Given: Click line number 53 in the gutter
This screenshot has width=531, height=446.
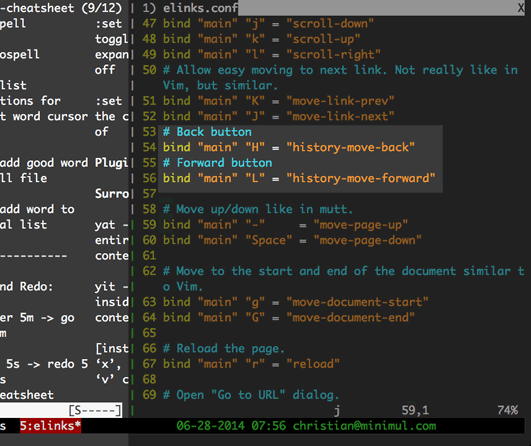Looking at the screenshot, I should 149,132.
